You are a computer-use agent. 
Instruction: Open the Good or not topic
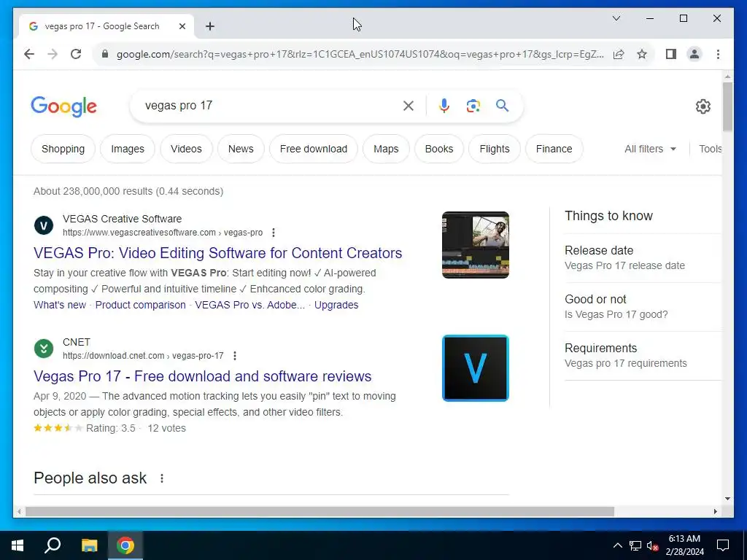642,307
